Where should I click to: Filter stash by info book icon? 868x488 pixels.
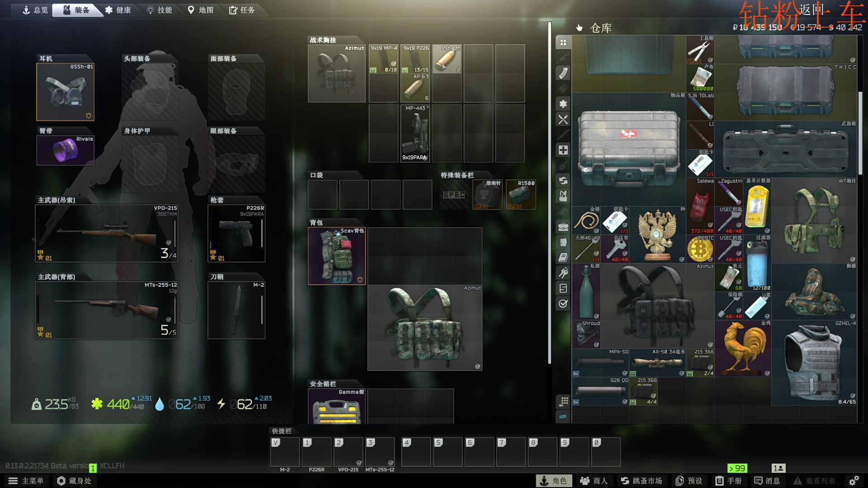(x=563, y=258)
